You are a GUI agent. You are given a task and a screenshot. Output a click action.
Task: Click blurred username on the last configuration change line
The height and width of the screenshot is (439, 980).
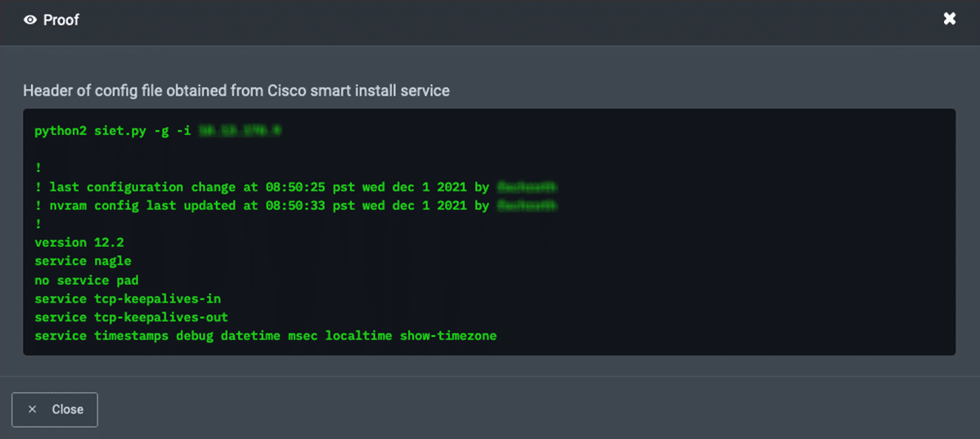[x=527, y=187]
